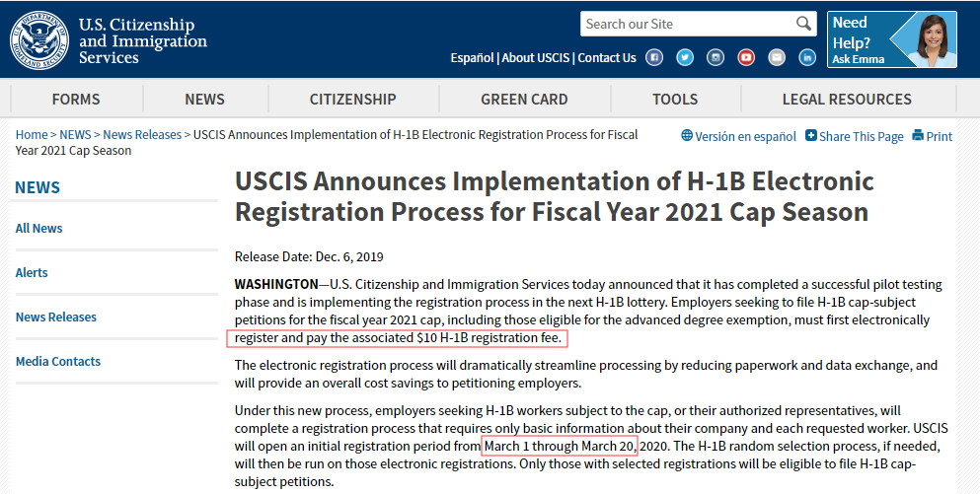Print this page using the Print link
Image resolution: width=980 pixels, height=494 pixels.
click(x=933, y=136)
